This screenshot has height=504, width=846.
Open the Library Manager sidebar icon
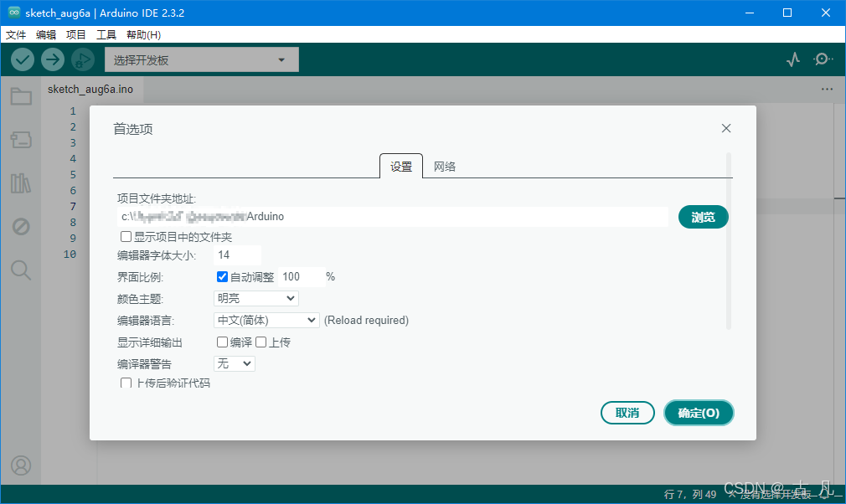21,183
